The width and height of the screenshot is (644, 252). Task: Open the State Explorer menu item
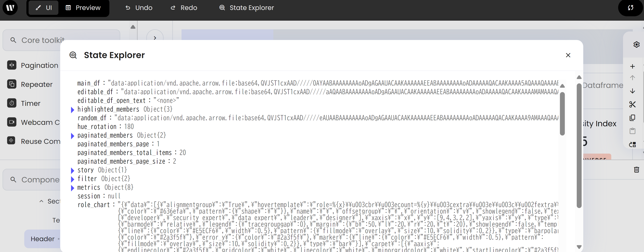click(x=246, y=8)
